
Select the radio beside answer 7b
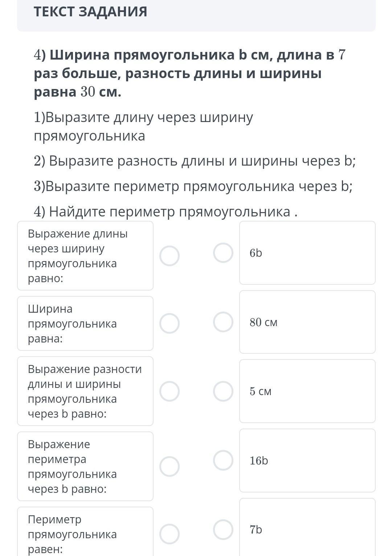pos(223,529)
